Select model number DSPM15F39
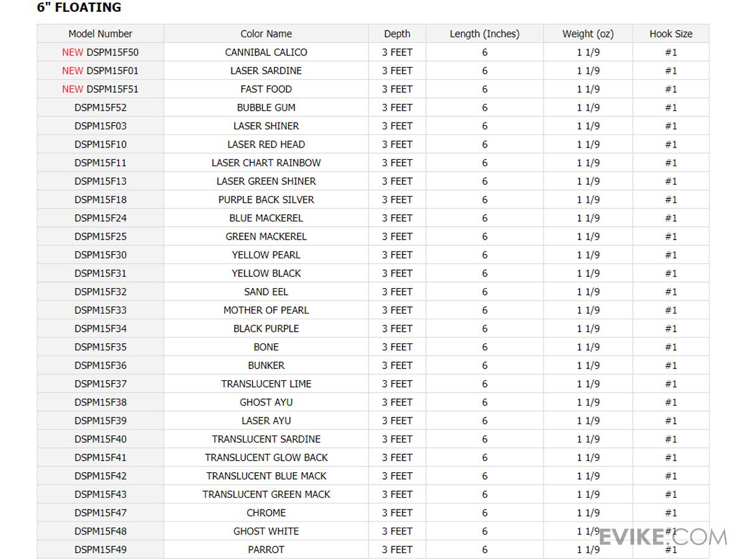 tap(100, 421)
